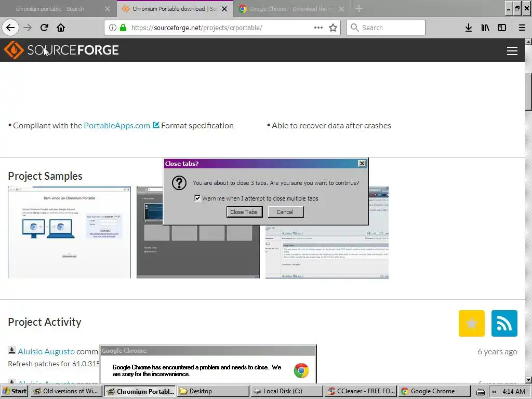Viewport: 532px width, 399px height.
Task: Reload the page with the refresh icon
Action: (44, 28)
